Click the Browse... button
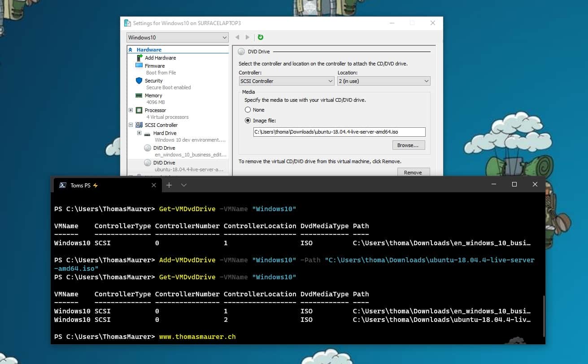Viewport: 588px width, 364px height. tap(408, 145)
